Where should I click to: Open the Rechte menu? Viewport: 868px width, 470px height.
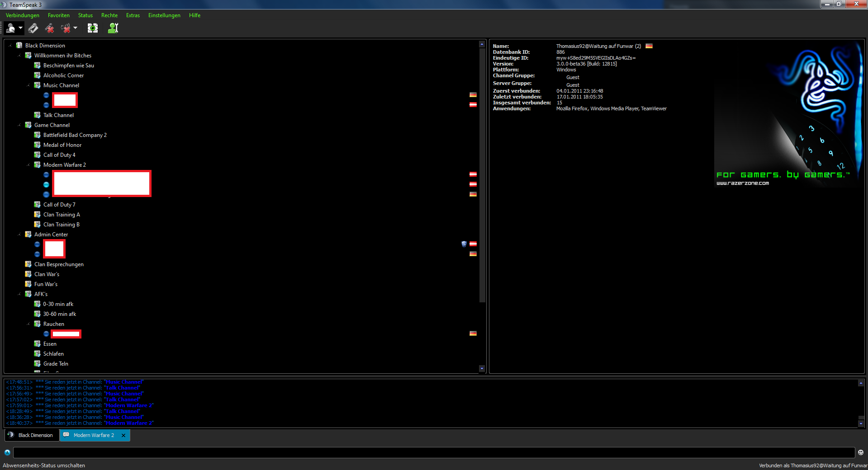(x=109, y=15)
